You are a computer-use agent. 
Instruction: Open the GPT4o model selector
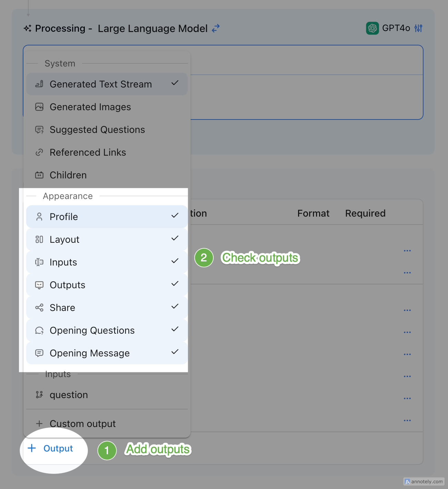pyautogui.click(x=396, y=28)
